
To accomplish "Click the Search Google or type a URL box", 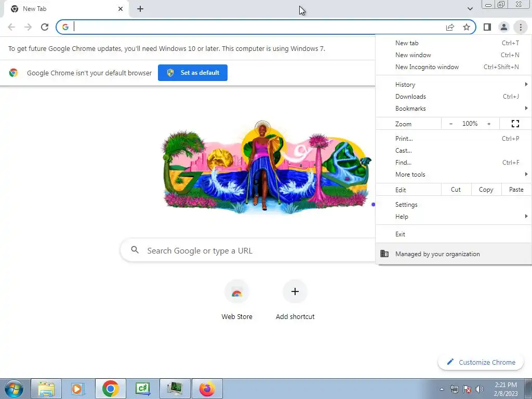I will 248,250.
